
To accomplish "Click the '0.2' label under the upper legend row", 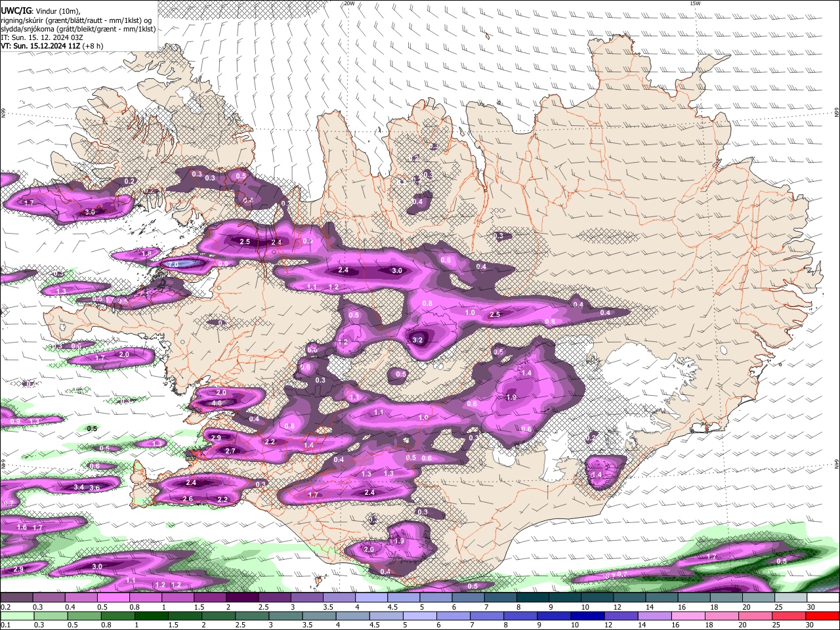I will click(x=5, y=607).
